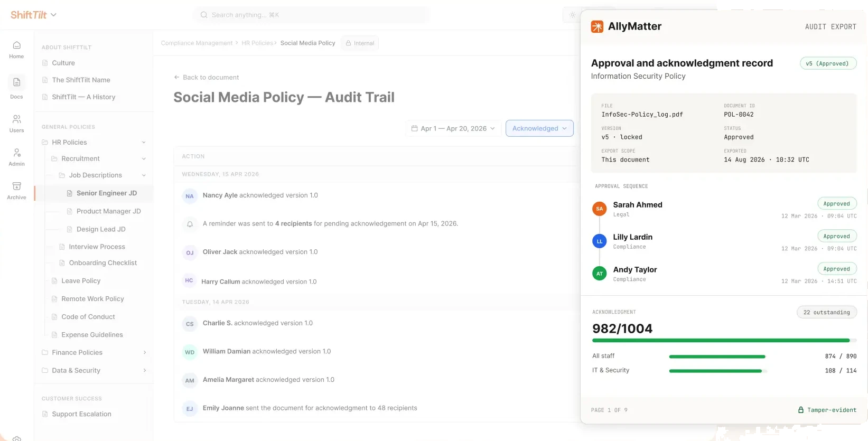Click the IT & Security progress bar
The height and width of the screenshot is (441, 868).
click(718, 371)
